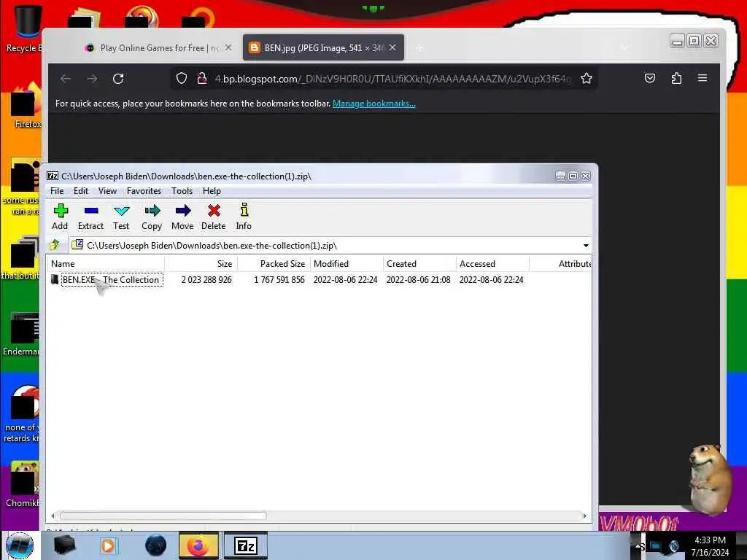Click Firefox back navigation arrow

coord(66,79)
